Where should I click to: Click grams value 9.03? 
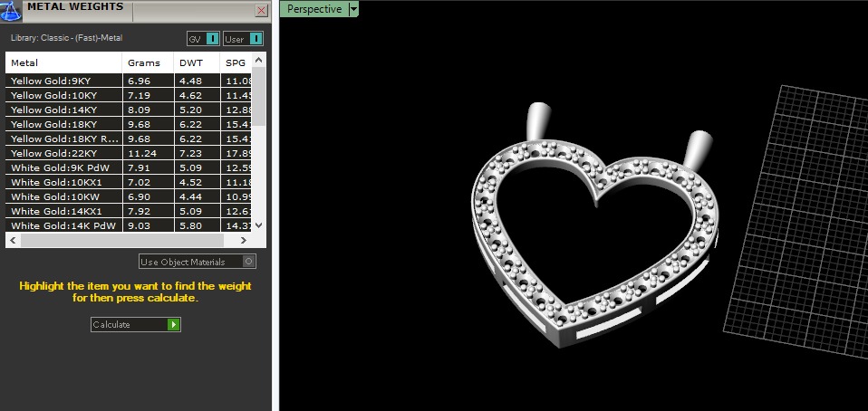139,225
